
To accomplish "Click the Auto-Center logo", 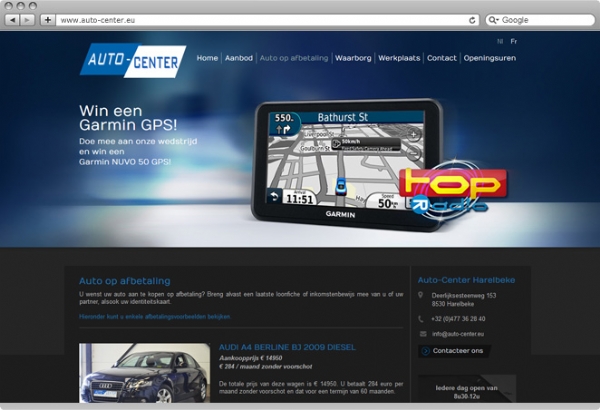I will (x=133, y=60).
